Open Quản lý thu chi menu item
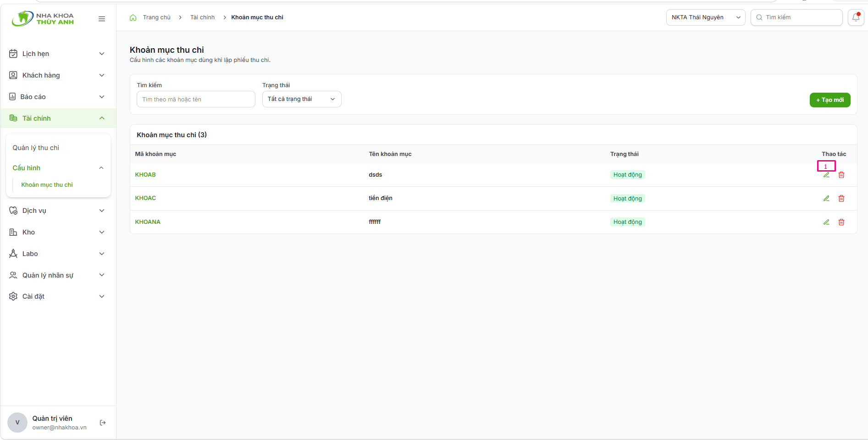This screenshot has height=440, width=868. (36, 148)
